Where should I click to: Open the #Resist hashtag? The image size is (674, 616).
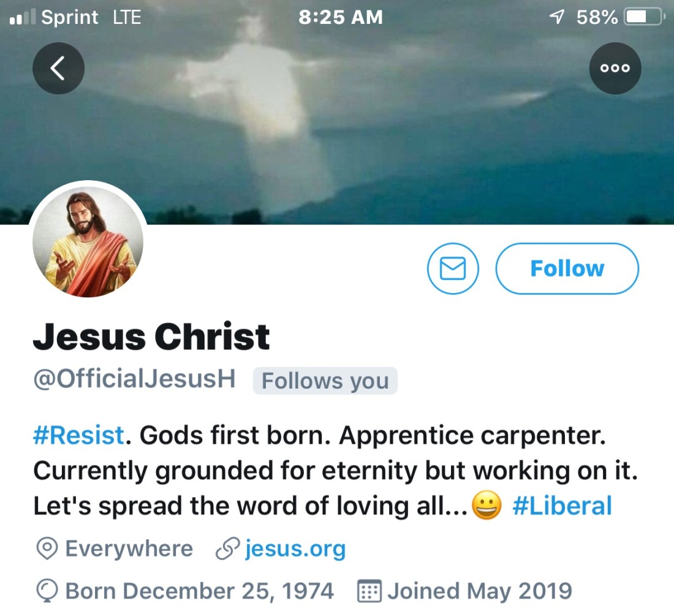(x=78, y=436)
